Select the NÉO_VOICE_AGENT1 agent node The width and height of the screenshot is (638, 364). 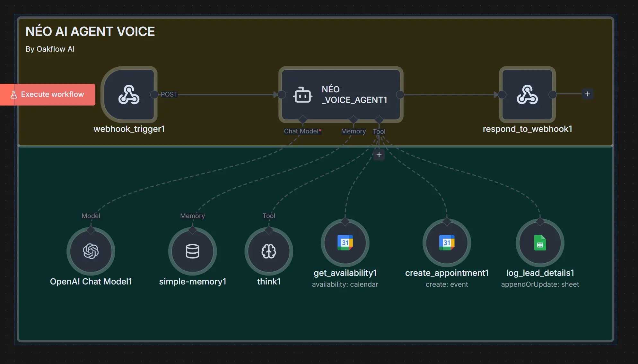pos(340,95)
